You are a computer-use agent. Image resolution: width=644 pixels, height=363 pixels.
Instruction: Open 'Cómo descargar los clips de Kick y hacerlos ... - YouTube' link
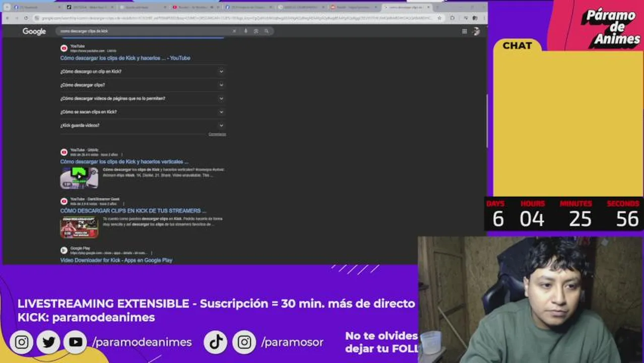click(x=125, y=58)
